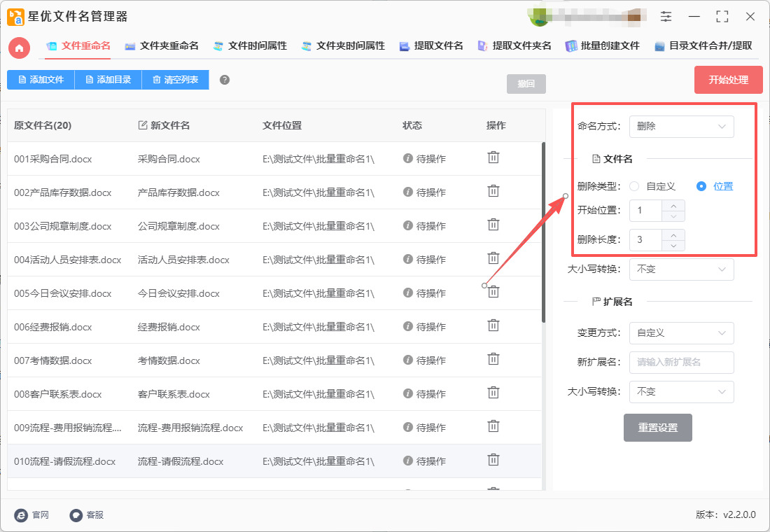This screenshot has height=532, width=770.
Task: Decrease 开始位置 value with down arrow
Action: [x=673, y=216]
